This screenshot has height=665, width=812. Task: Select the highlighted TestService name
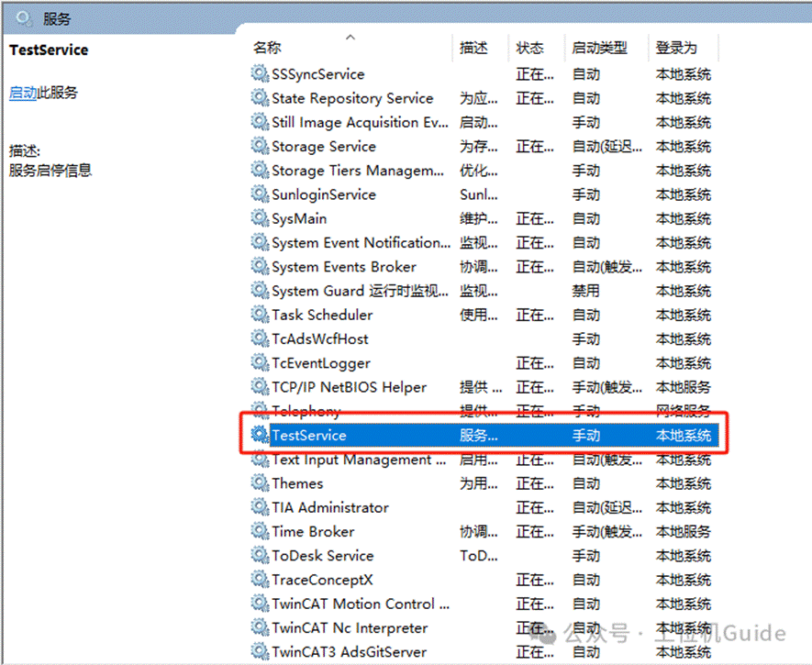click(309, 435)
